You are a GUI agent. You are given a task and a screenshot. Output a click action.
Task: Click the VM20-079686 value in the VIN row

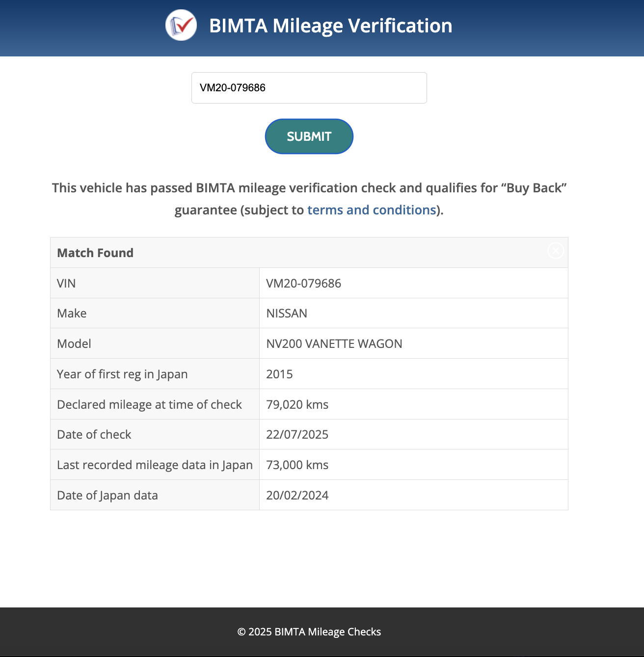click(303, 283)
